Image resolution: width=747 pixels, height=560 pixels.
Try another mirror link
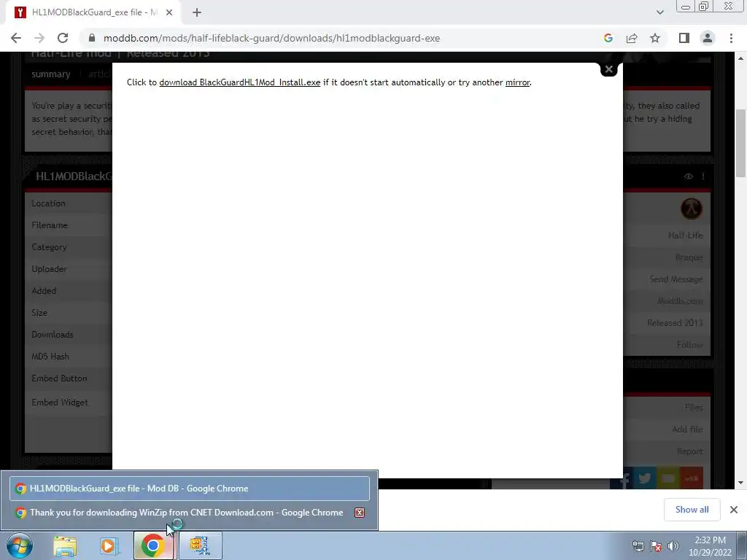click(x=517, y=82)
